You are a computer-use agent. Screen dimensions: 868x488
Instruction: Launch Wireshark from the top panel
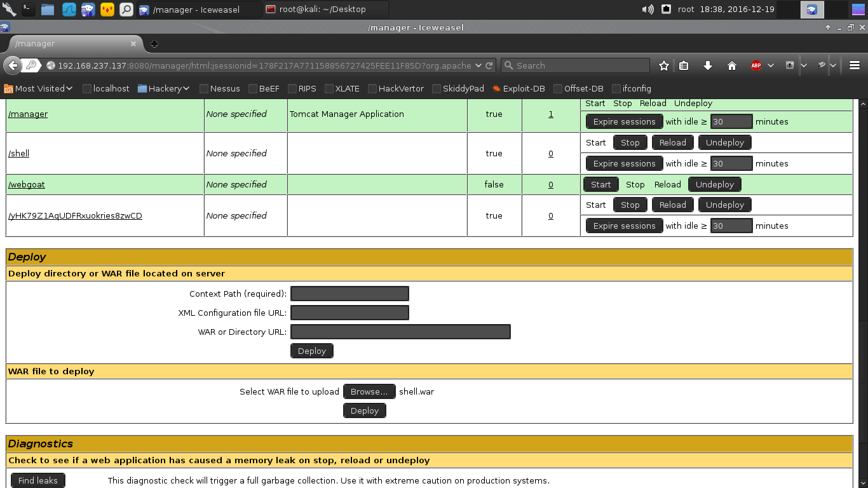point(69,10)
